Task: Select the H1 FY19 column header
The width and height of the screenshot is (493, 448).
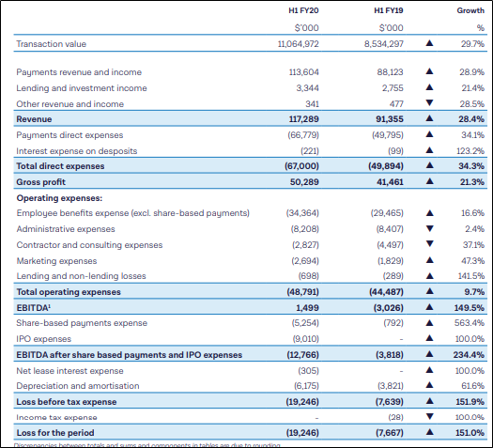Action: click(x=389, y=10)
